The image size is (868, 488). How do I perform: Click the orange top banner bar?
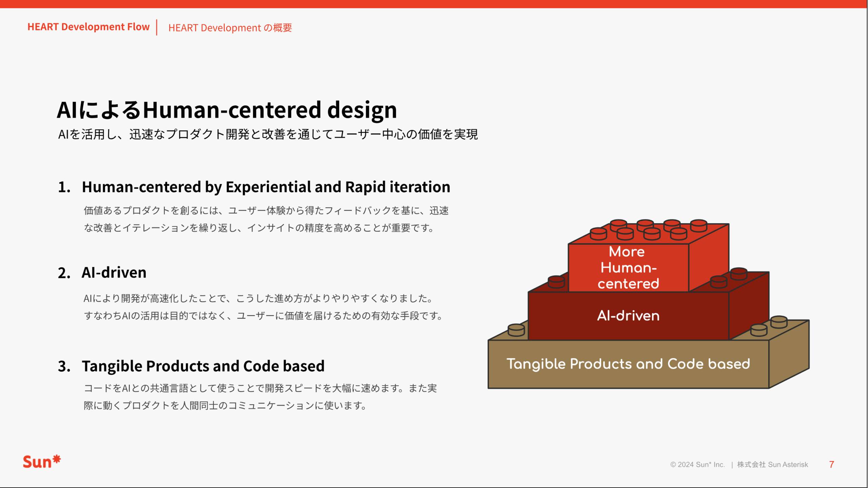coord(434,4)
